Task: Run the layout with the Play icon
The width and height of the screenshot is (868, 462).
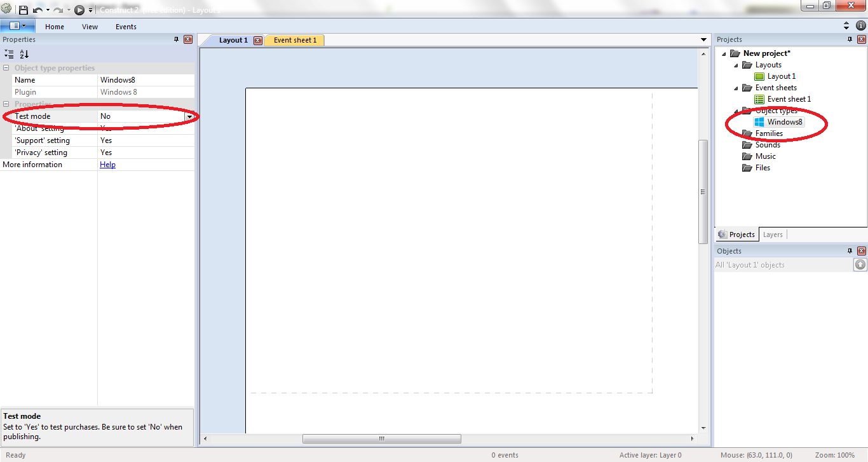Action: tap(79, 10)
